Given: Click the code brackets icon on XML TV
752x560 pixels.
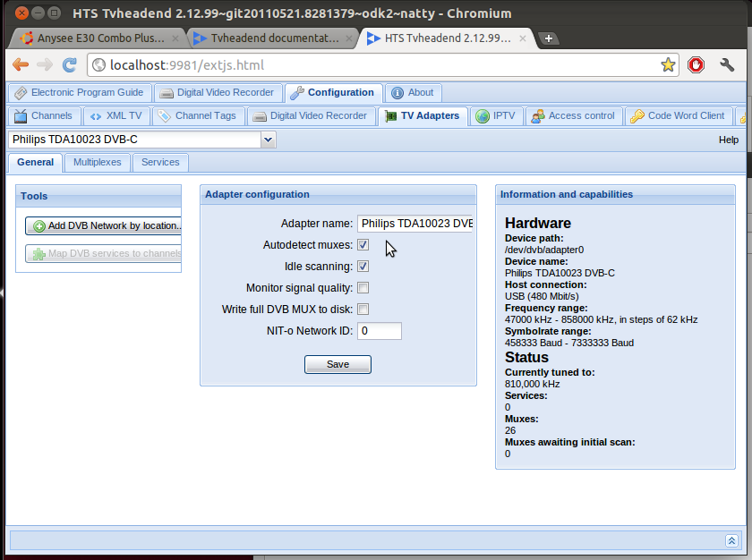Looking at the screenshot, I should pos(96,116).
